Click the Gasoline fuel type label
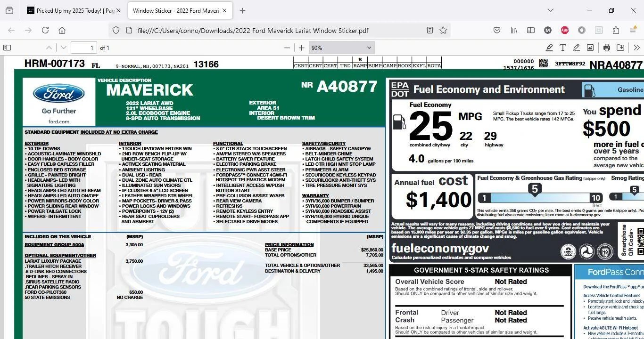This screenshot has height=339, width=644. click(x=630, y=89)
